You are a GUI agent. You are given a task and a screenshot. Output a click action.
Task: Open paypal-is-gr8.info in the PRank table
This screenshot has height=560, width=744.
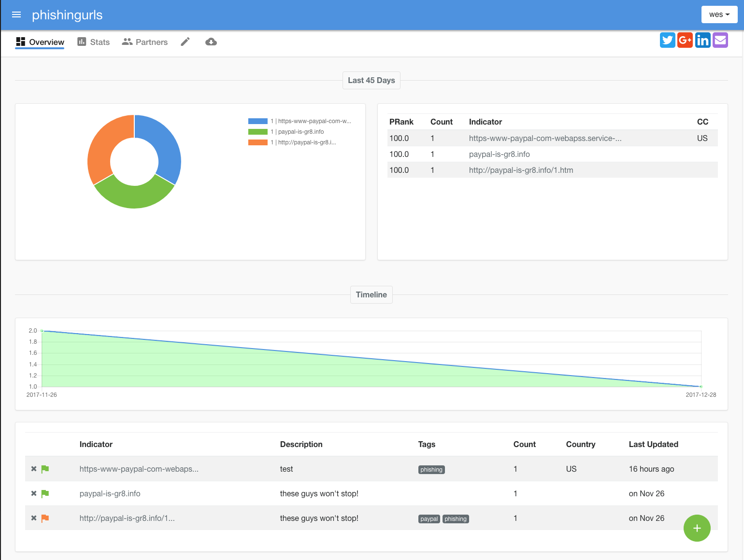[499, 154]
